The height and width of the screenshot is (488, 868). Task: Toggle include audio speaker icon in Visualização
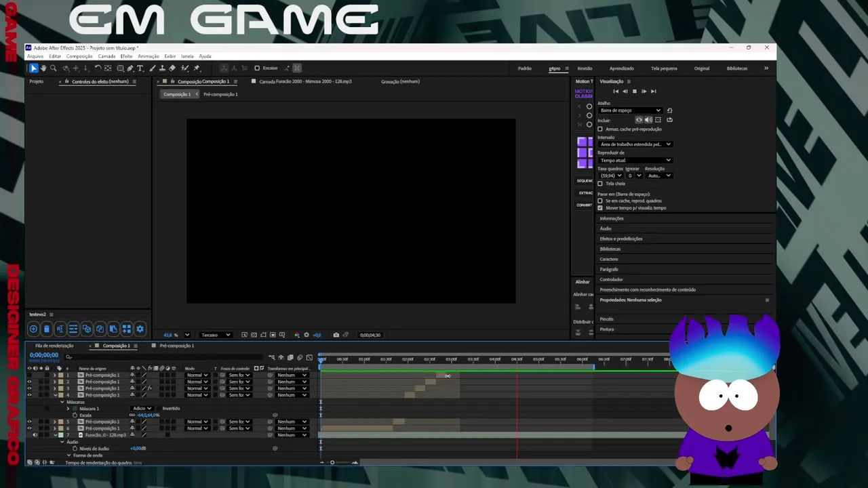click(648, 120)
